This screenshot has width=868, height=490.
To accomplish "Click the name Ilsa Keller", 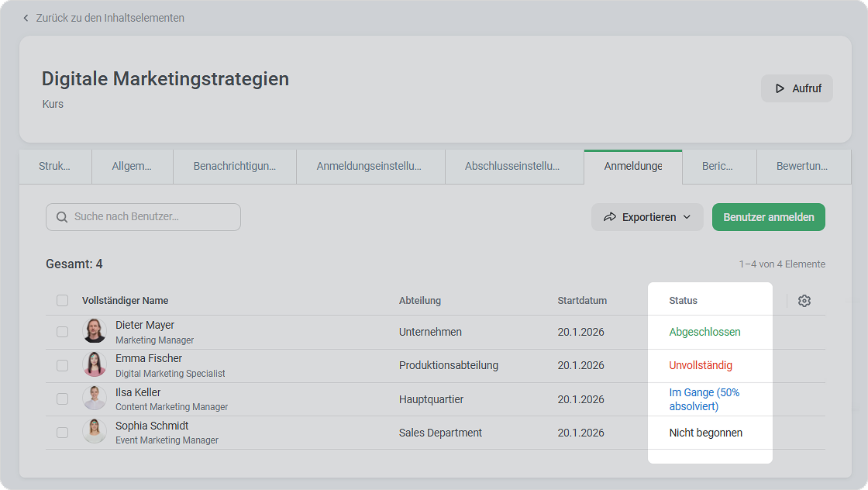I will click(x=138, y=392).
